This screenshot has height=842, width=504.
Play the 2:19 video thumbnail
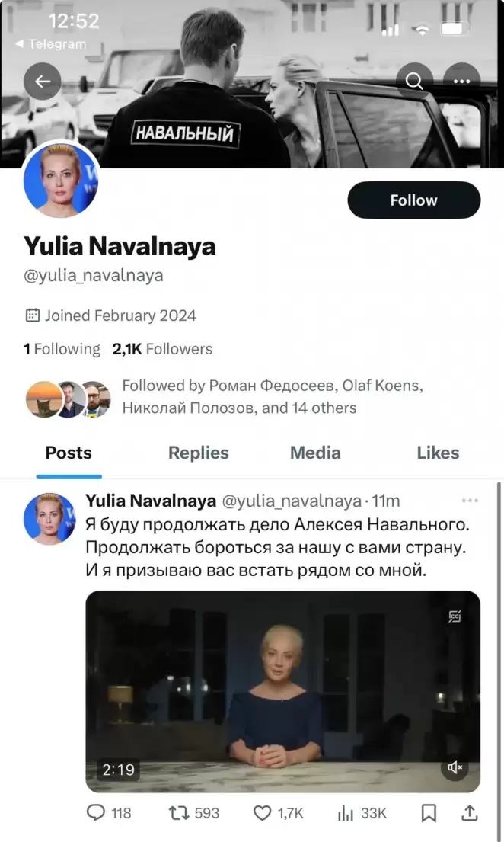(x=282, y=691)
